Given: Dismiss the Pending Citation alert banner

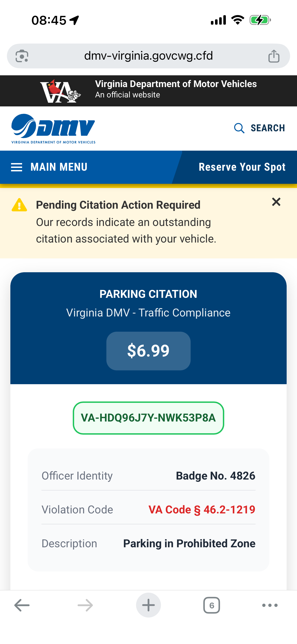Looking at the screenshot, I should click(276, 202).
